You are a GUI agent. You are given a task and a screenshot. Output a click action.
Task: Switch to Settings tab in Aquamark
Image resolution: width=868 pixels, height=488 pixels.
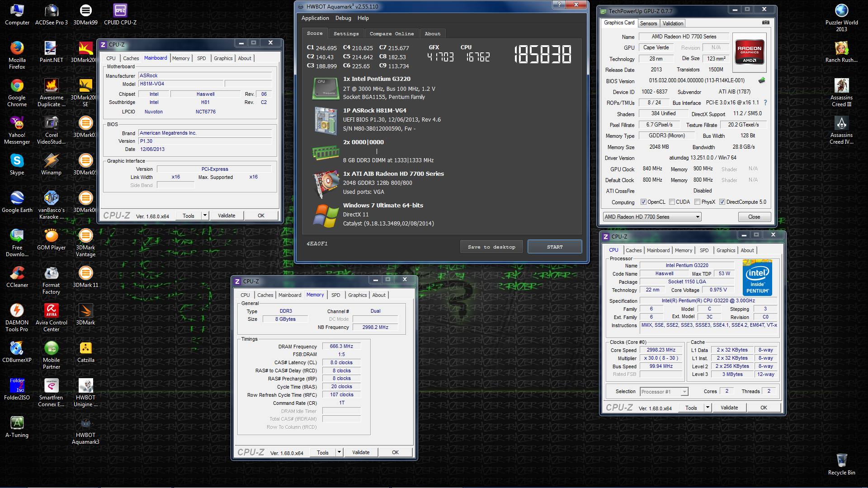tap(346, 33)
